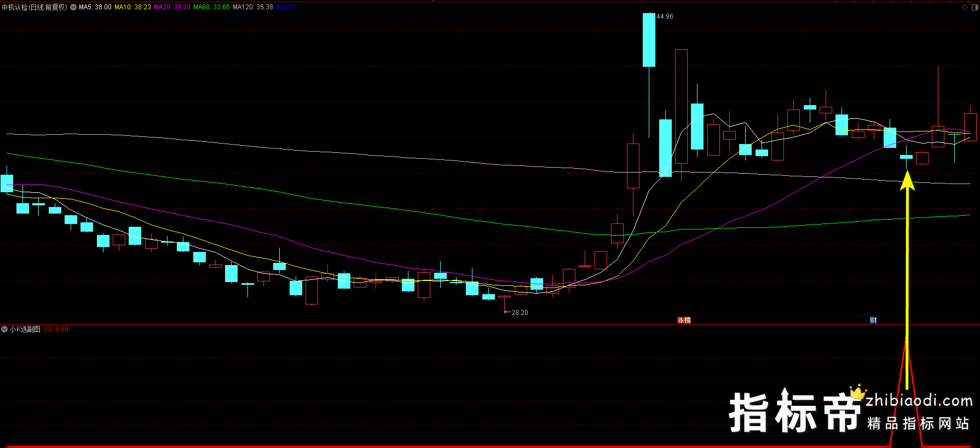Click the 小K选副图 indicator name
980x448 pixels.
[25, 329]
